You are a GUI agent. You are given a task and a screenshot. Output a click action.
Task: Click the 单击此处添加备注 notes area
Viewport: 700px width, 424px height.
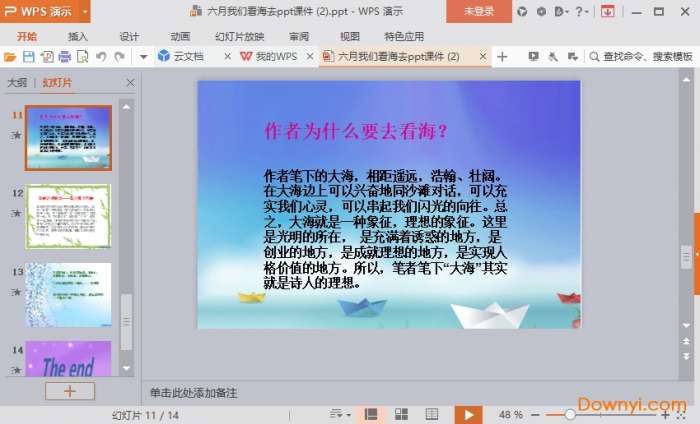[x=193, y=393]
